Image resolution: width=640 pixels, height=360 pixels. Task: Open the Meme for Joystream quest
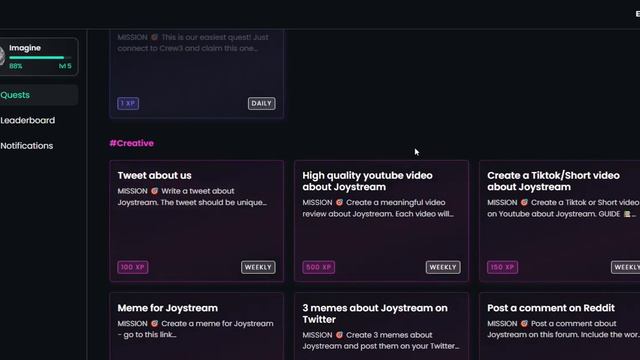pos(196,326)
